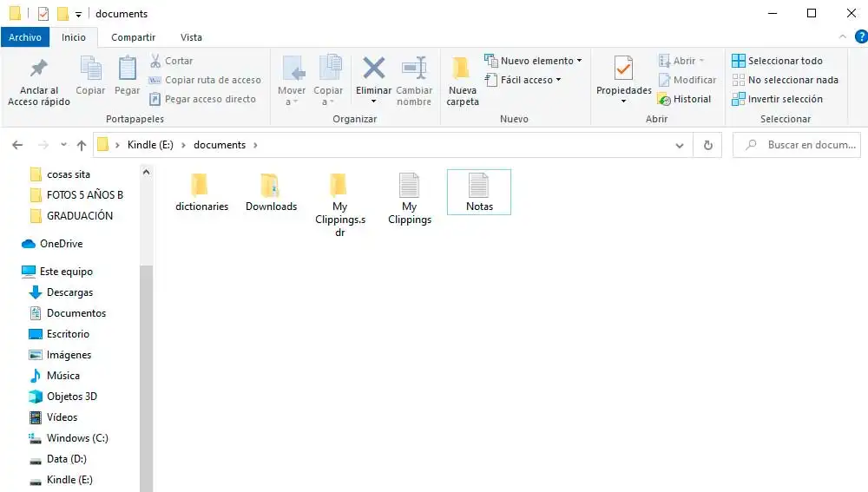Screen dimensions: 868x492
Task: Switch to the Compartir ribbon tab
Action: pyautogui.click(x=133, y=37)
